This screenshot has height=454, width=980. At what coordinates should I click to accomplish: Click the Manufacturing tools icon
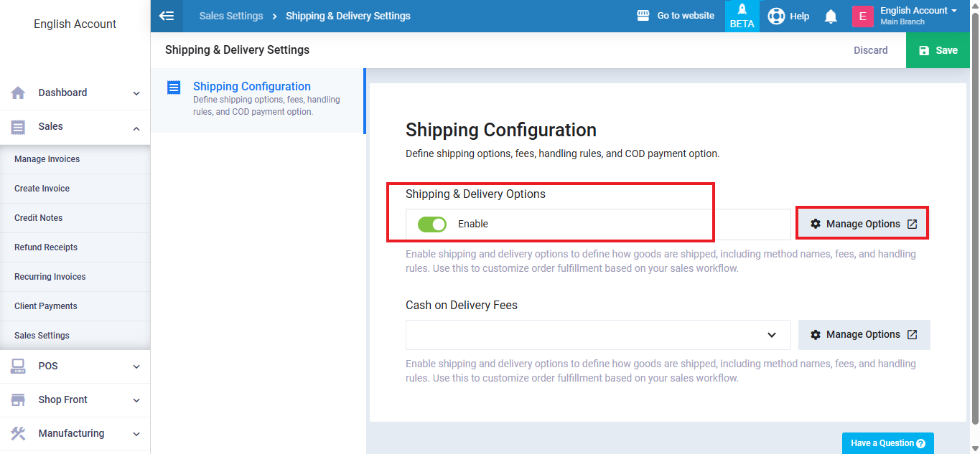19,433
